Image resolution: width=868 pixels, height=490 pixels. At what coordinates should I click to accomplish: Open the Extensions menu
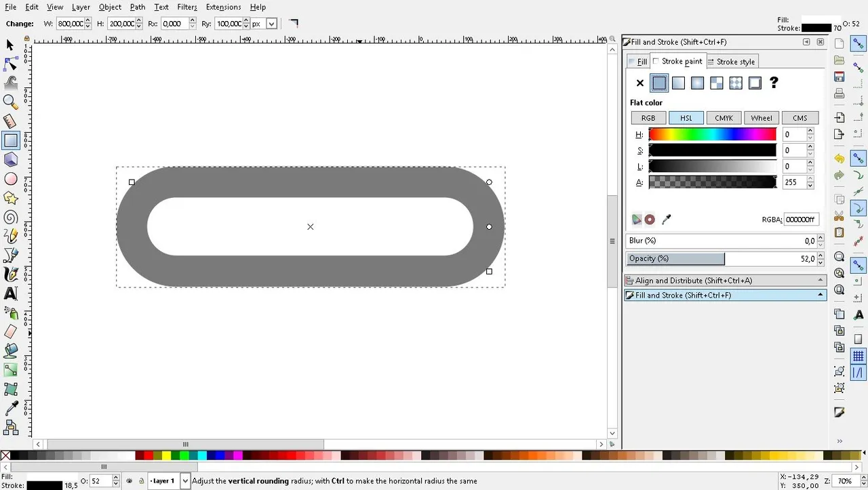223,7
